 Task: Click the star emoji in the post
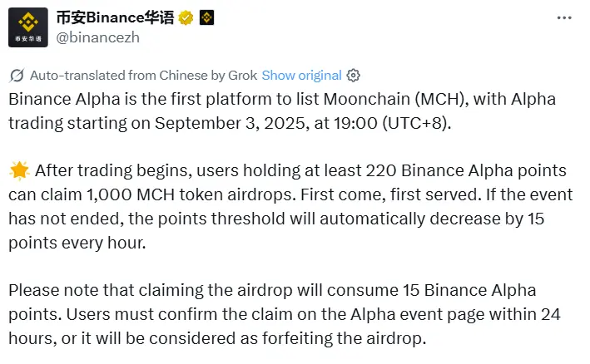tap(18, 171)
